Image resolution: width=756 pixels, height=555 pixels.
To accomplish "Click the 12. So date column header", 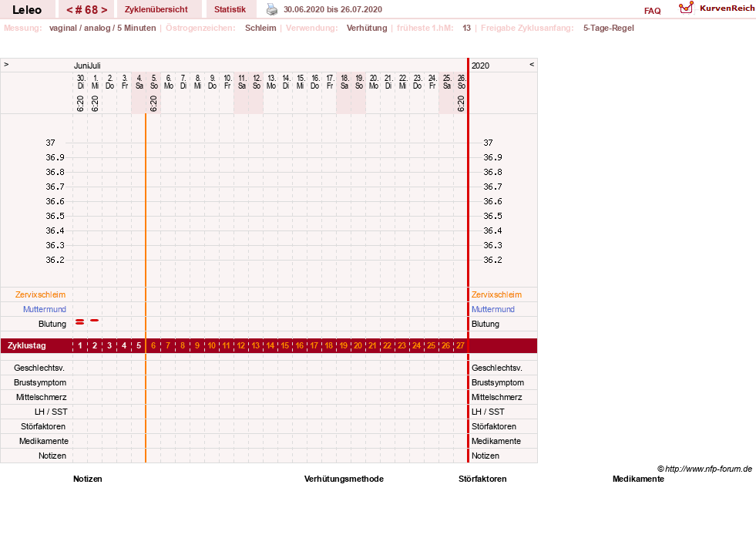I will (256, 82).
